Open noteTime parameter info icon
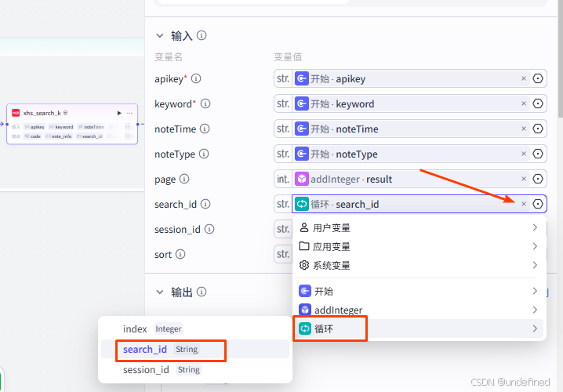Viewport: 563px width, 392px height. pos(205,129)
